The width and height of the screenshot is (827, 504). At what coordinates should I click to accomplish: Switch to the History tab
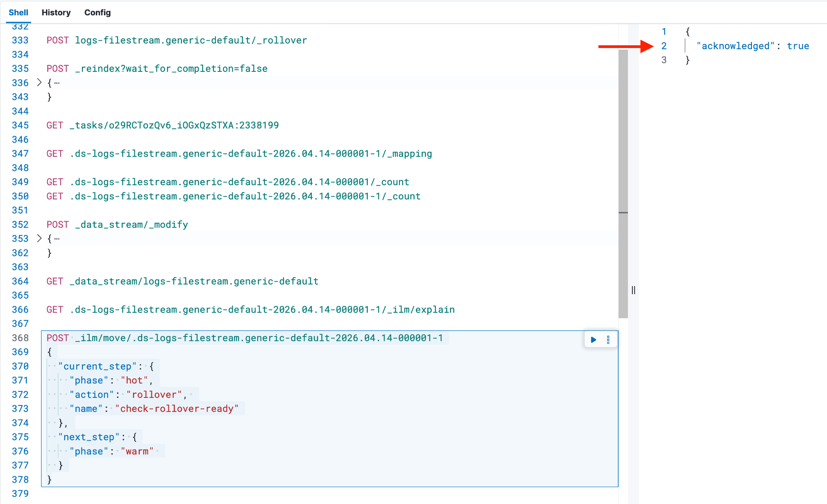point(56,13)
